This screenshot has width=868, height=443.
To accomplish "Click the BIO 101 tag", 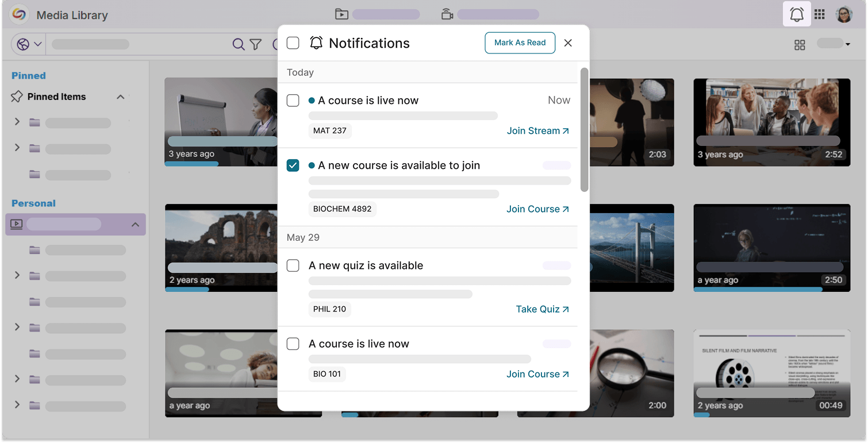I will 327,373.
